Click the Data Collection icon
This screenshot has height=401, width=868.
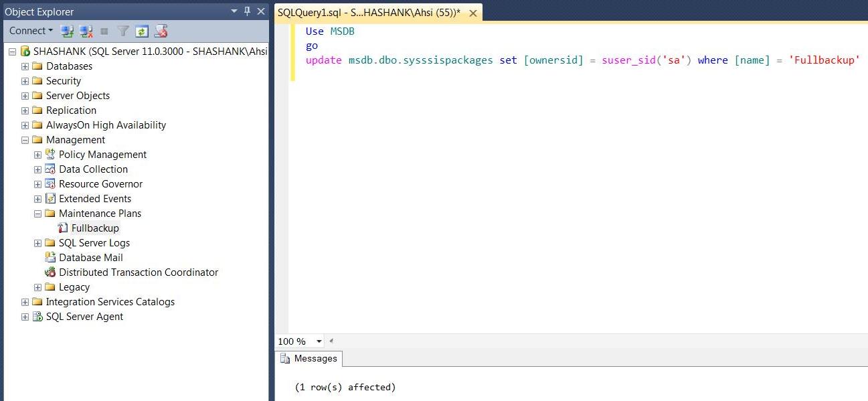[x=50, y=169]
